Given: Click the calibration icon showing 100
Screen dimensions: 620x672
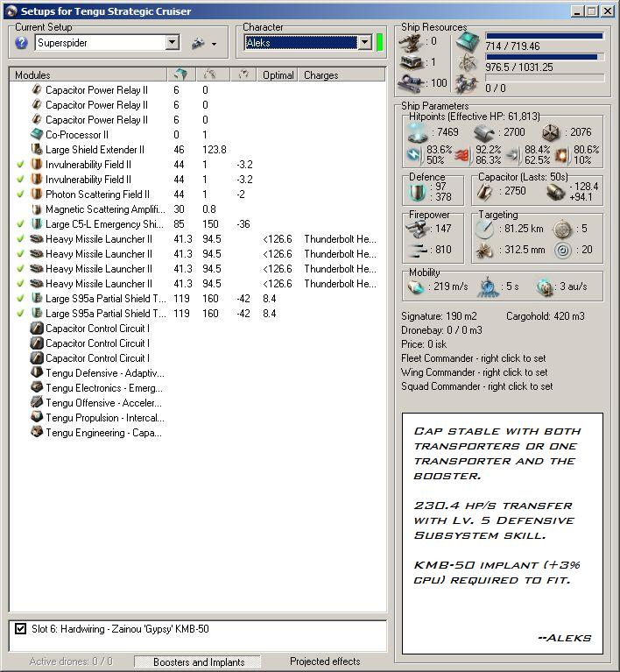Looking at the screenshot, I should [x=411, y=83].
